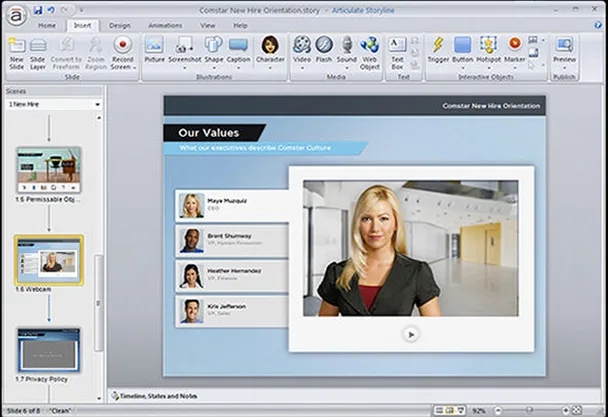The image size is (608, 417).
Task: Select the 1.5 Permissable Obj slide thumbnail
Action: pyautogui.click(x=49, y=170)
